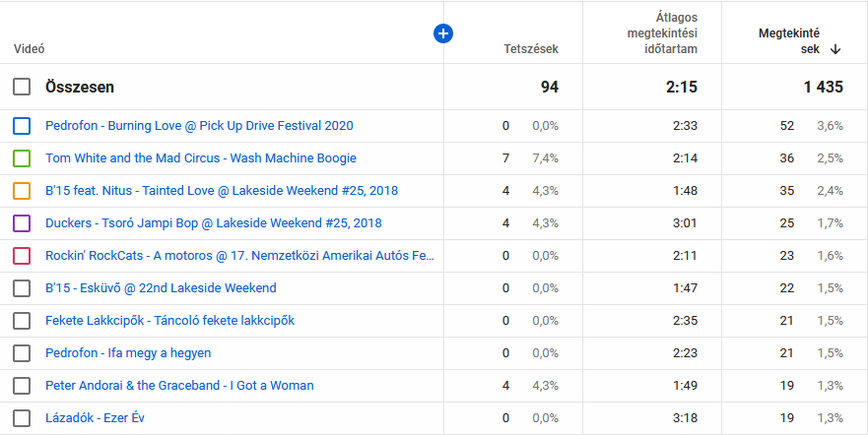This screenshot has width=868, height=435.
Task: Open Pedrofon - Burning Love video link
Action: tap(199, 126)
